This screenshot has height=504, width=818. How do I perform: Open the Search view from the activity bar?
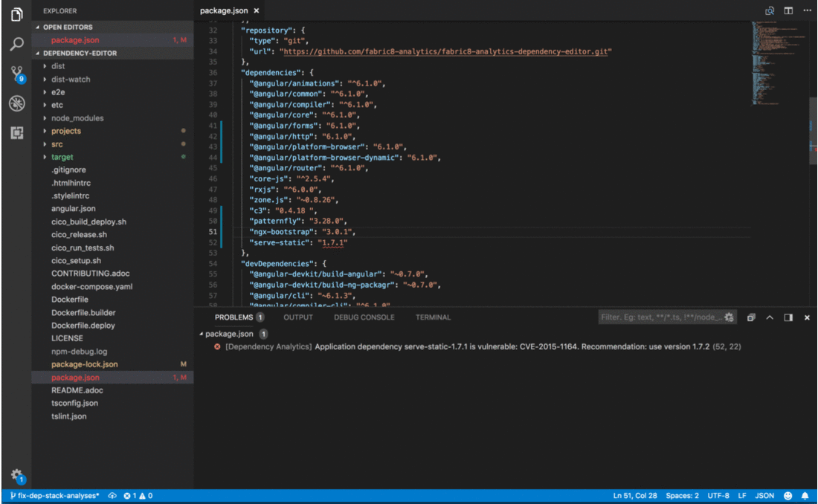(15, 45)
